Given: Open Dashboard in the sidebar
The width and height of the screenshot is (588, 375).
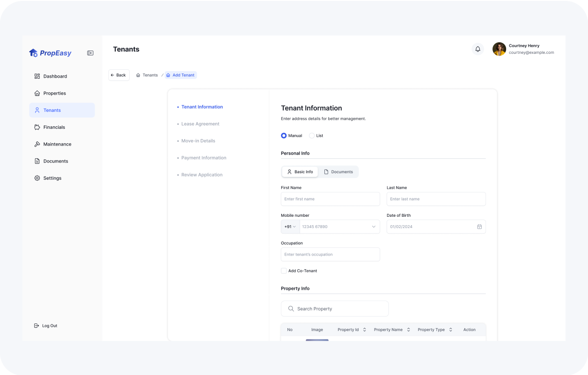Looking at the screenshot, I should pyautogui.click(x=62, y=76).
